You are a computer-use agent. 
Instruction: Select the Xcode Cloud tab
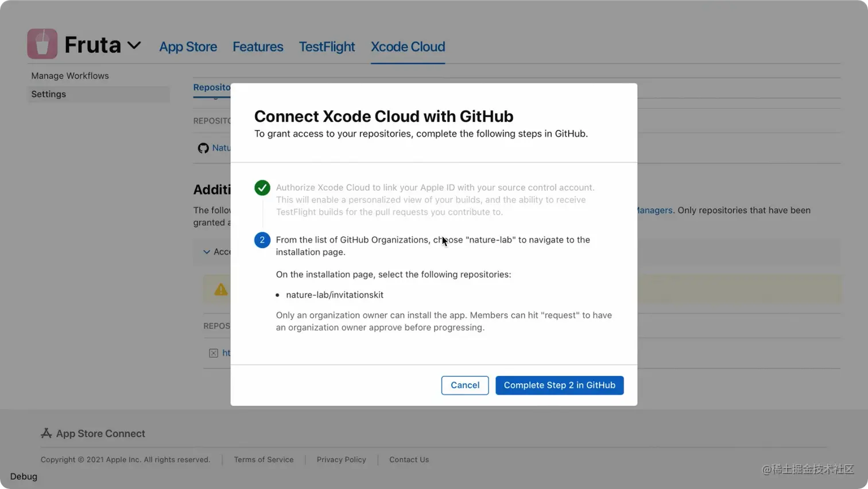408,47
